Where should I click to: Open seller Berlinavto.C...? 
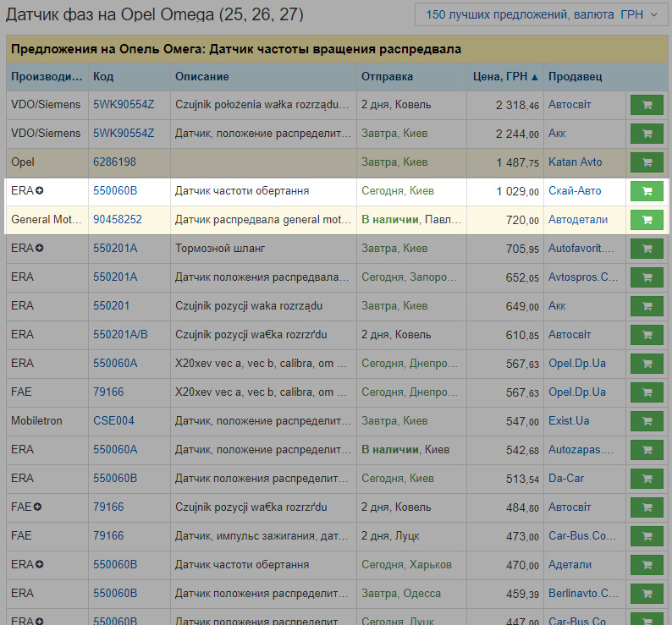pos(583,594)
